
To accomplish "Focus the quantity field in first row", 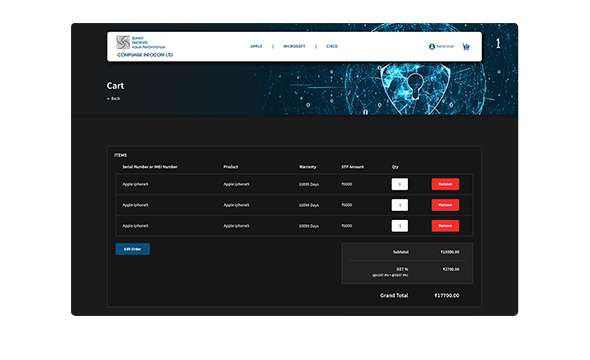I will click(400, 184).
